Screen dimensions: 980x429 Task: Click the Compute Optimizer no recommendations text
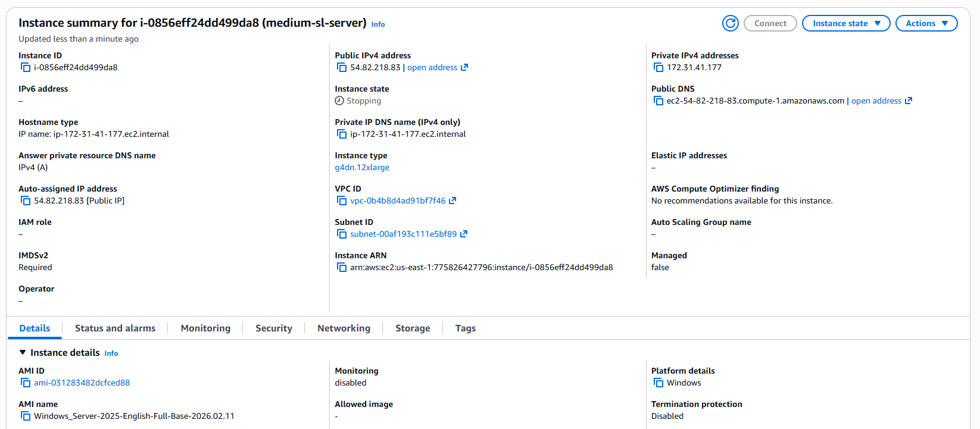[742, 201]
